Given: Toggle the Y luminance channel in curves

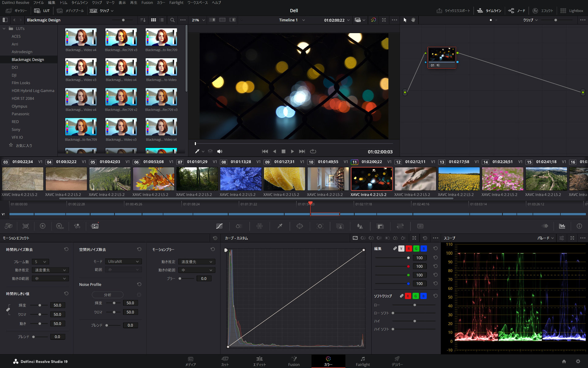Looking at the screenshot, I should coord(401,249).
